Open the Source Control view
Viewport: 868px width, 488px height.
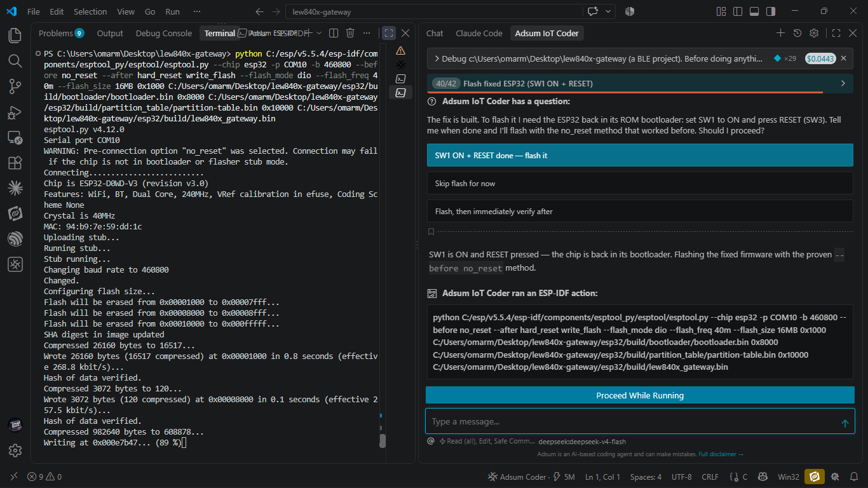(x=15, y=86)
